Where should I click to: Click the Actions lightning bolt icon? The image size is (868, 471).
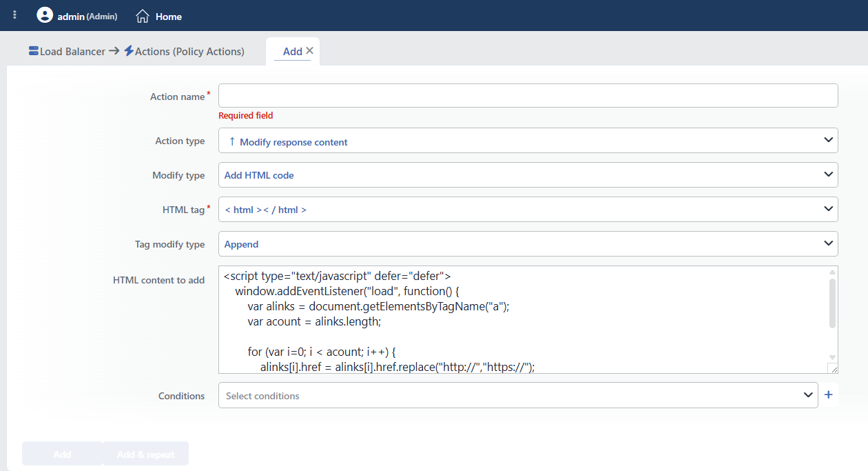point(129,51)
